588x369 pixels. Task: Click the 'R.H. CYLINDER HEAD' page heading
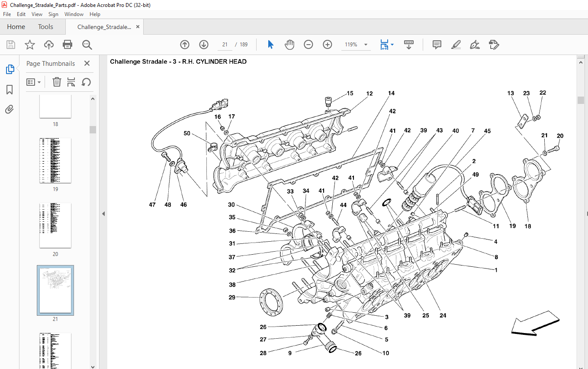click(214, 61)
